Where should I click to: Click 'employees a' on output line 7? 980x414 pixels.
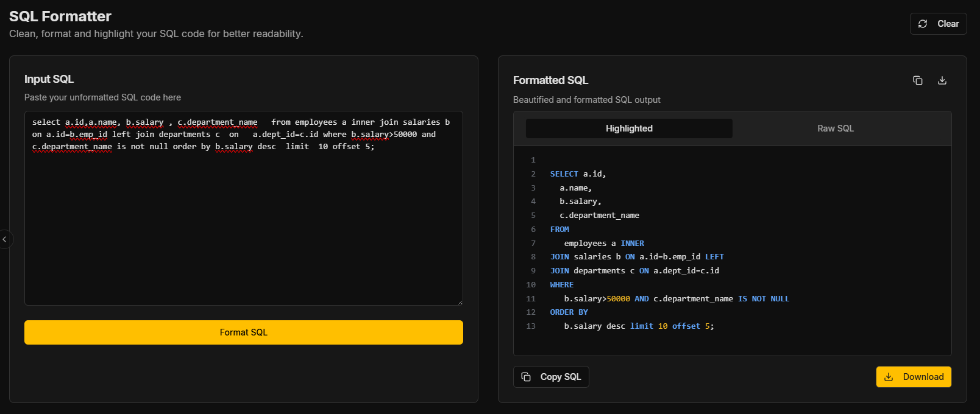(x=590, y=244)
